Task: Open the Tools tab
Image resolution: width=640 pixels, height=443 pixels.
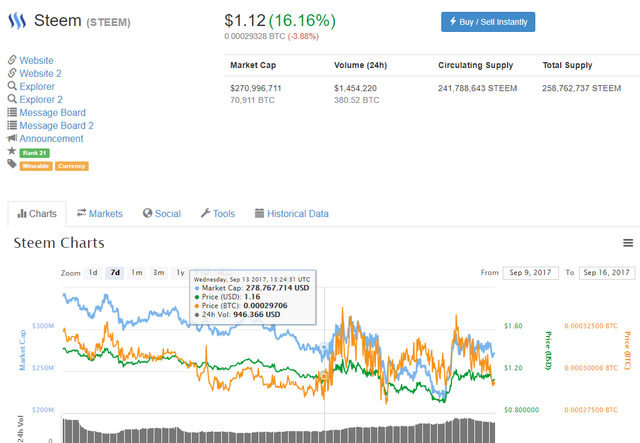Action: pyautogui.click(x=218, y=214)
